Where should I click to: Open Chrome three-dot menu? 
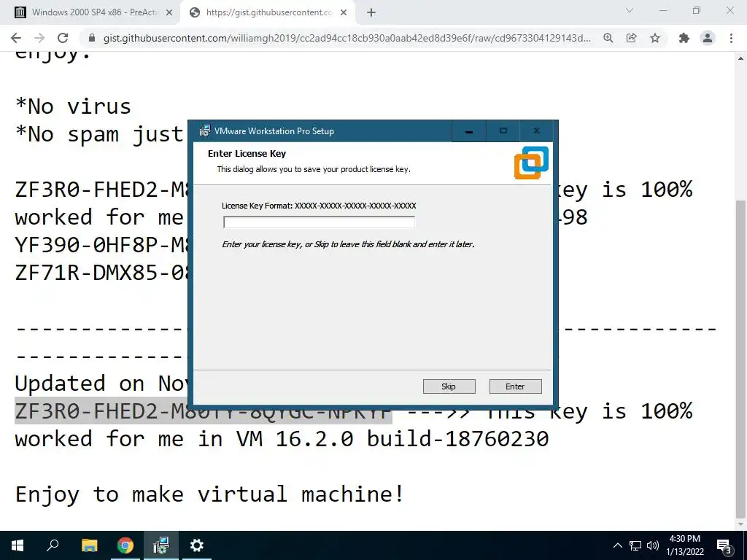tap(731, 38)
